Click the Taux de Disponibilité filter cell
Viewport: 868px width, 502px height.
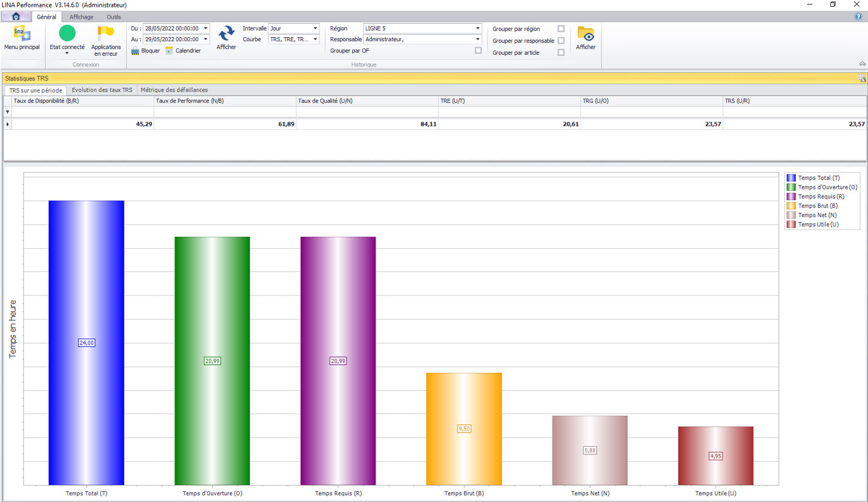[83, 112]
